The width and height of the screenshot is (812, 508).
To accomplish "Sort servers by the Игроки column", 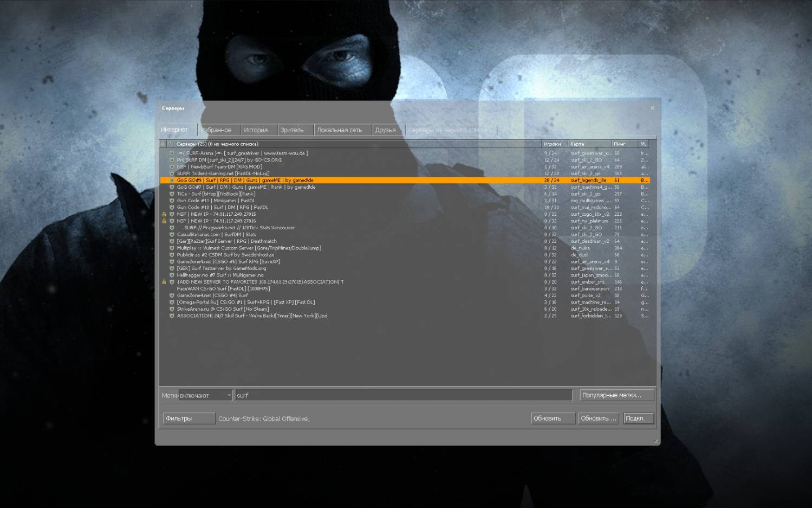I will (x=554, y=144).
